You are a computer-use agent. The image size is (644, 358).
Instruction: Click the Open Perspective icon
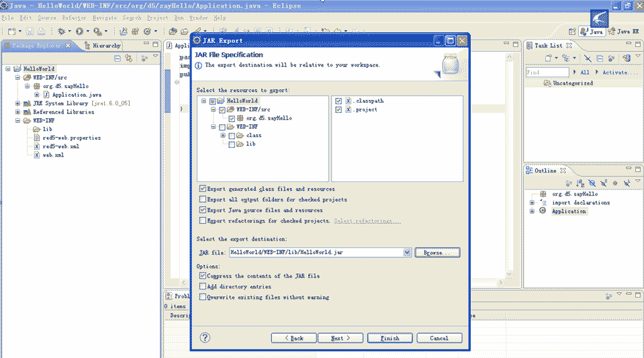[x=572, y=32]
